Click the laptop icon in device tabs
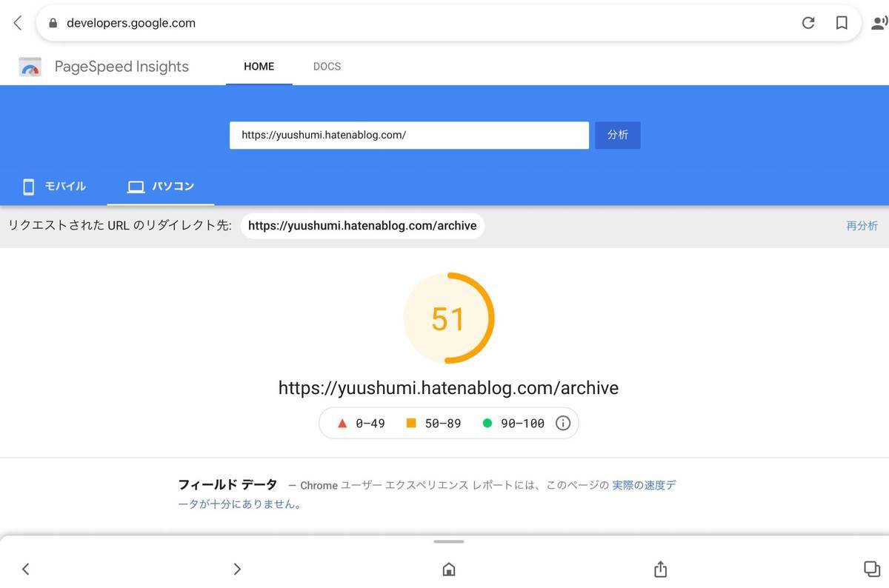Screen dimensions: 889x588 [136, 187]
